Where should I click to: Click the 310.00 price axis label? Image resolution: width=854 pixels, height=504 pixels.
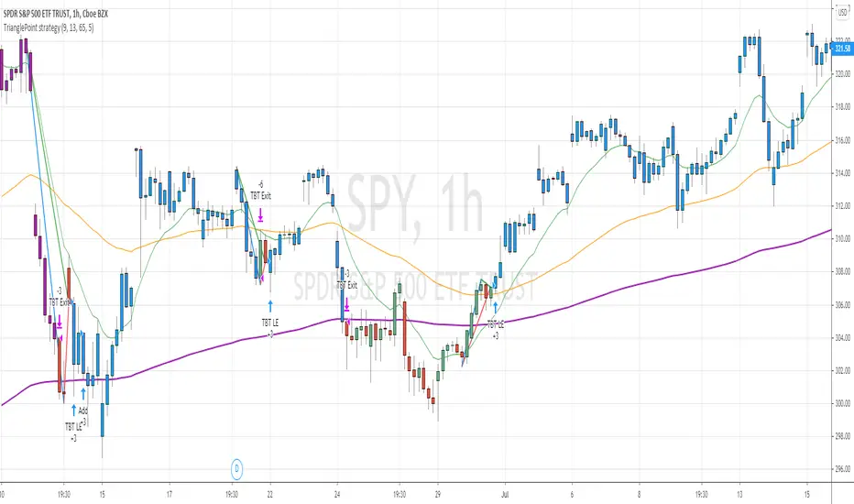pyautogui.click(x=842, y=238)
